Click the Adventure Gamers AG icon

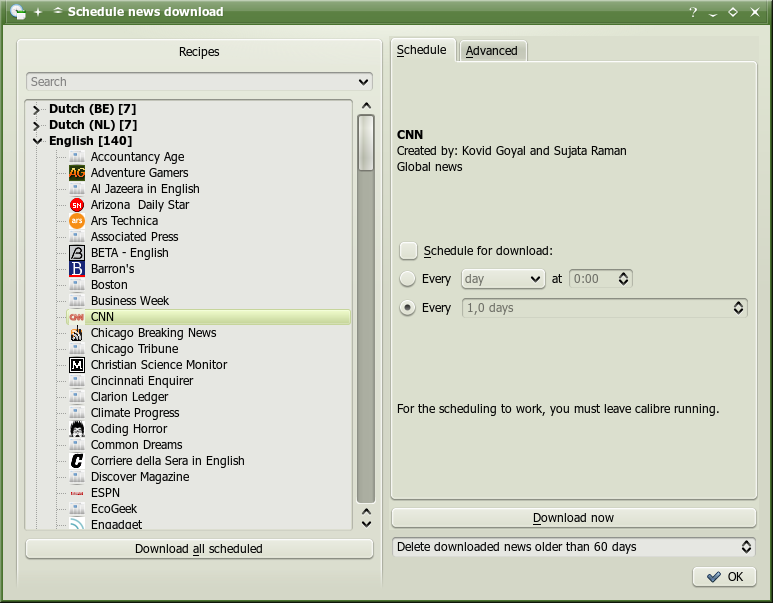tap(77, 173)
